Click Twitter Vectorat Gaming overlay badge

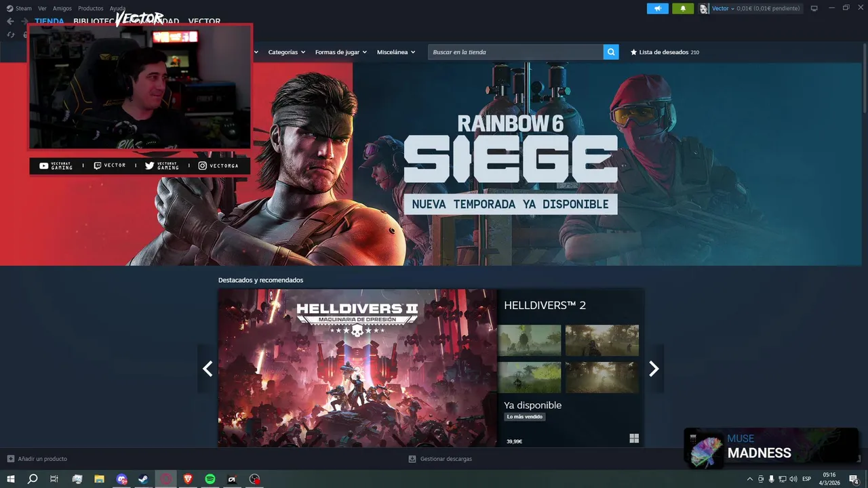pyautogui.click(x=163, y=165)
